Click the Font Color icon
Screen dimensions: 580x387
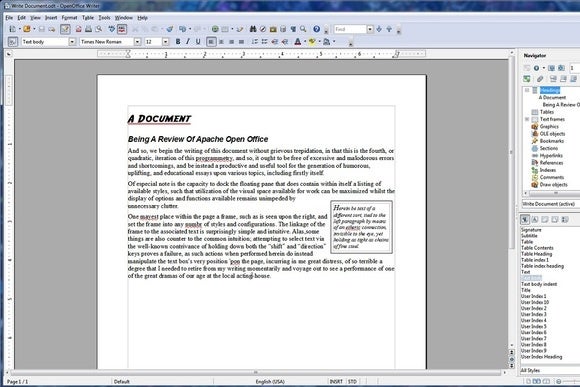coord(298,42)
